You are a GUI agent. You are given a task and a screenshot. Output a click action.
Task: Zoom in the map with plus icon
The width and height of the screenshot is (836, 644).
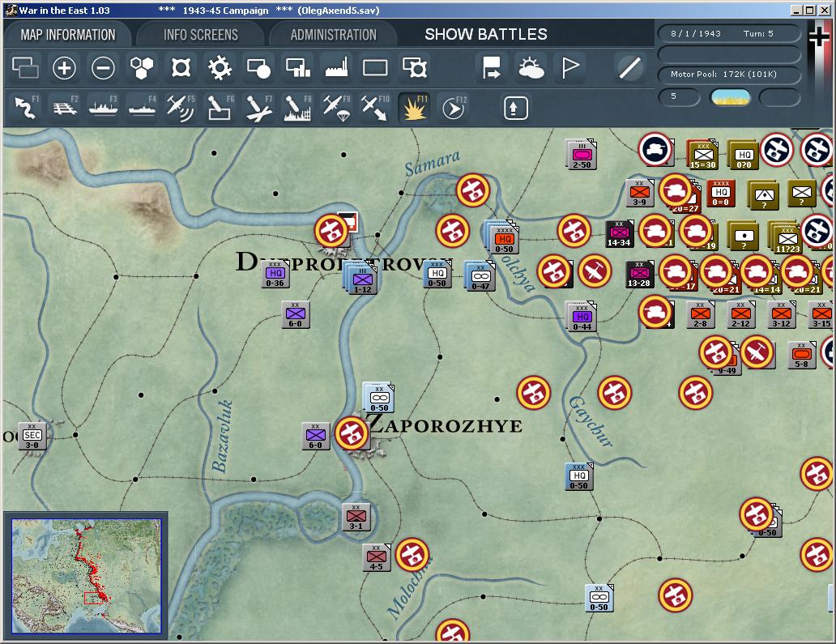tap(64, 68)
